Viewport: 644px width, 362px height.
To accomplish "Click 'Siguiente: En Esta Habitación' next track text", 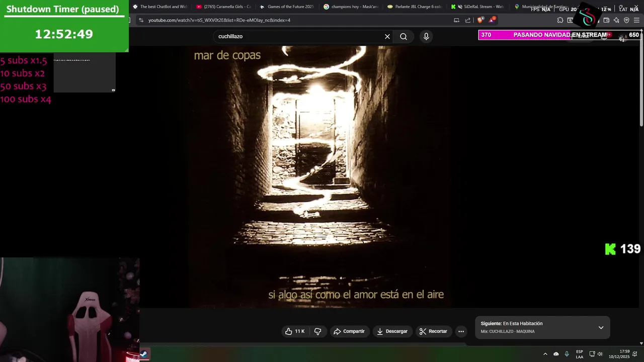I will pos(512,324).
